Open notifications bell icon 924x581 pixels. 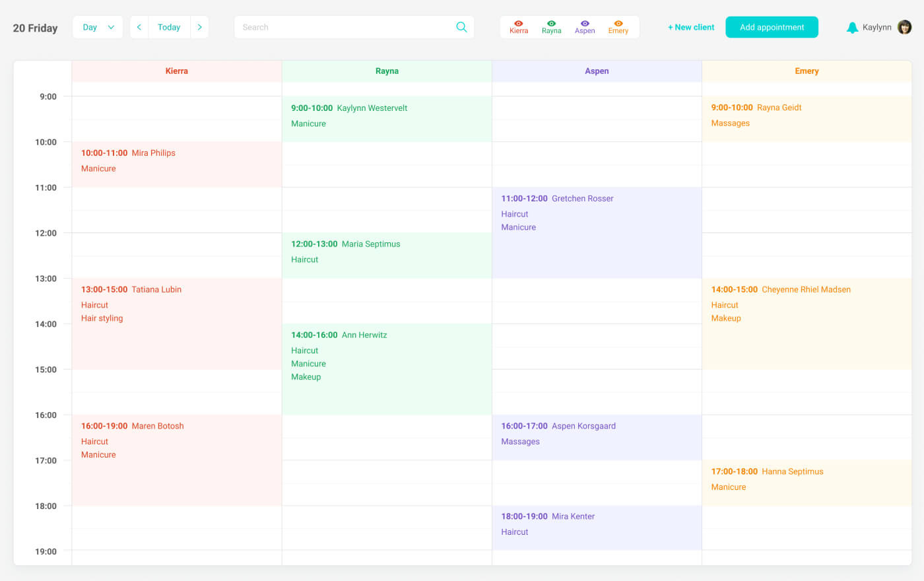tap(852, 28)
